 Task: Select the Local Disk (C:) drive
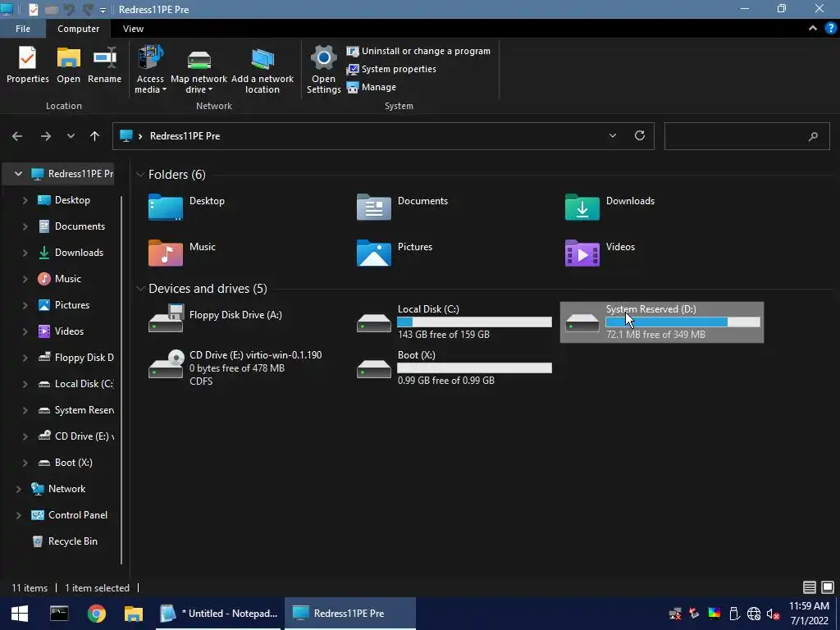tap(454, 322)
